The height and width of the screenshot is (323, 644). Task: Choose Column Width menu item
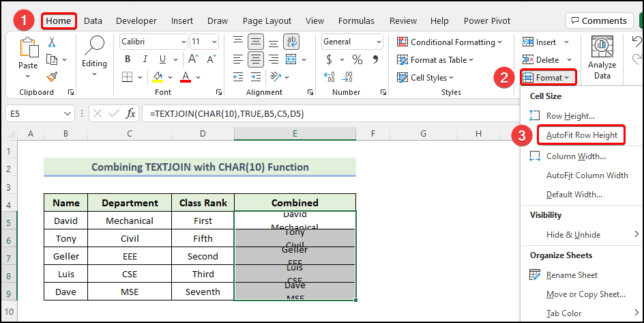tap(576, 156)
